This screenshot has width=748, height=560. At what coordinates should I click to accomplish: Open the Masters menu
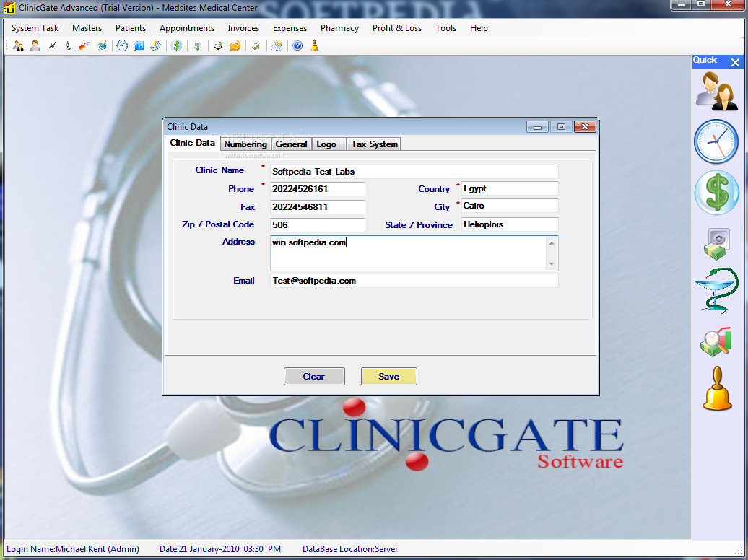point(87,28)
